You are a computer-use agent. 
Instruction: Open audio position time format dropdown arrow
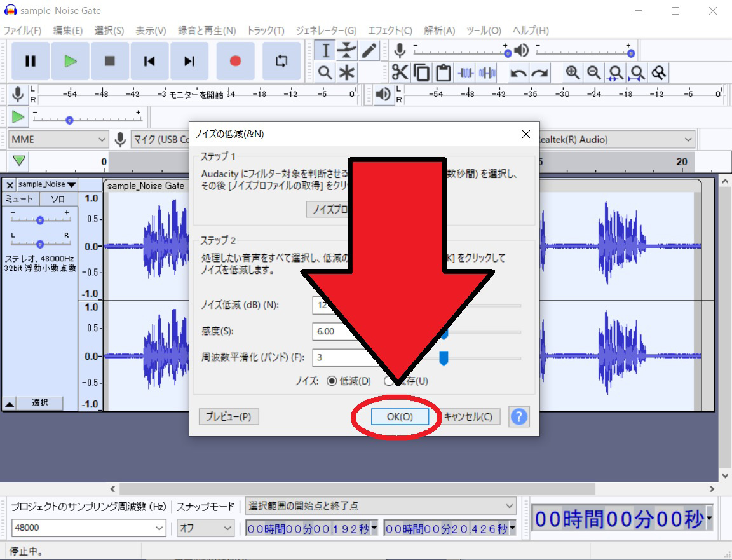tap(709, 518)
